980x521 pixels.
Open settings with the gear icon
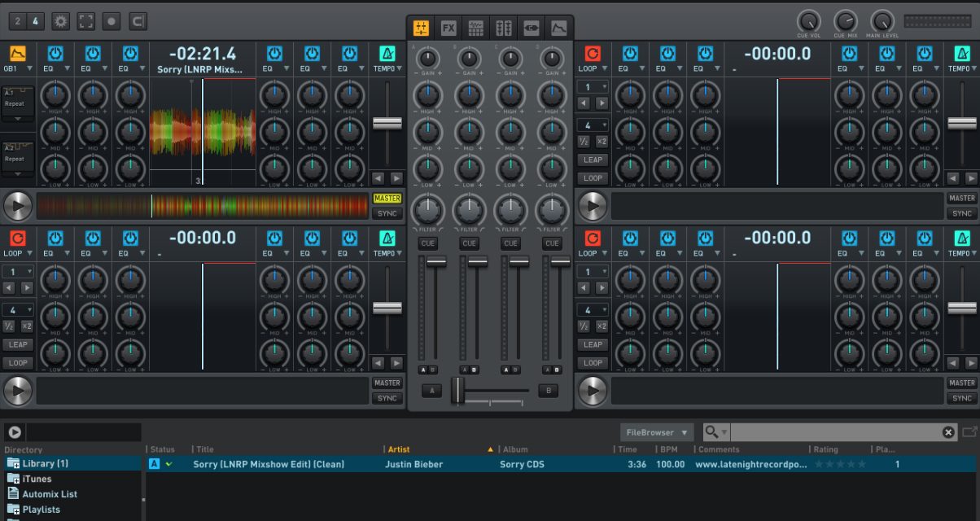click(x=60, y=21)
